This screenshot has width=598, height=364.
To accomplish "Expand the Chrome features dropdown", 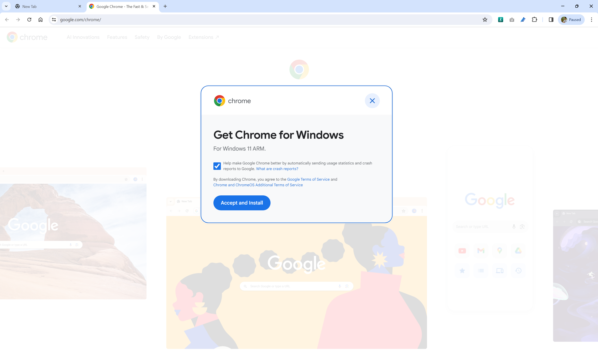I will click(117, 37).
